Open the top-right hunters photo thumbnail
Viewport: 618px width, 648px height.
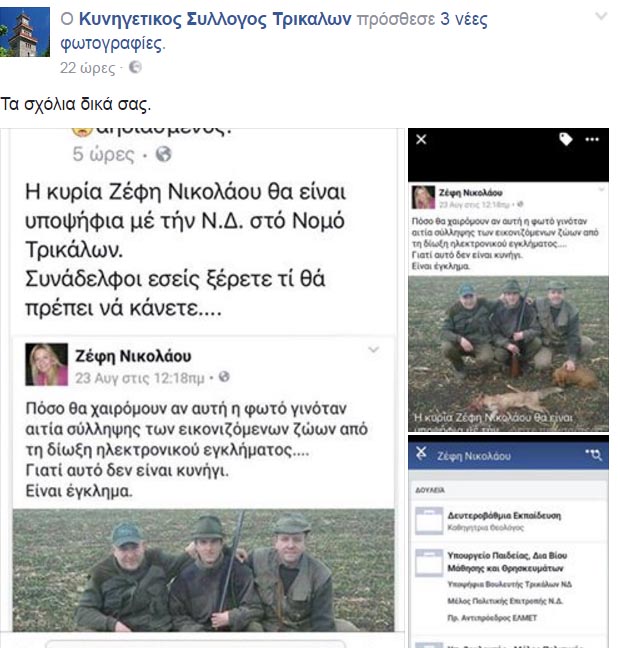point(508,353)
